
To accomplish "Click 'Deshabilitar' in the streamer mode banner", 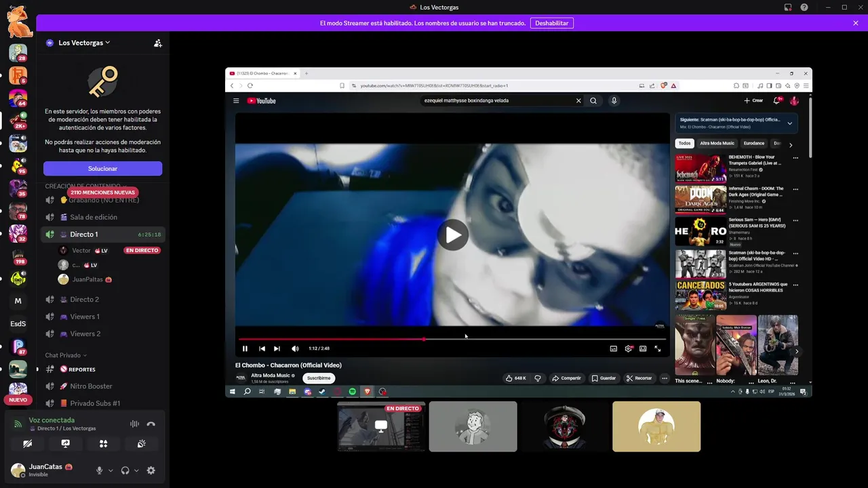I will 551,23.
